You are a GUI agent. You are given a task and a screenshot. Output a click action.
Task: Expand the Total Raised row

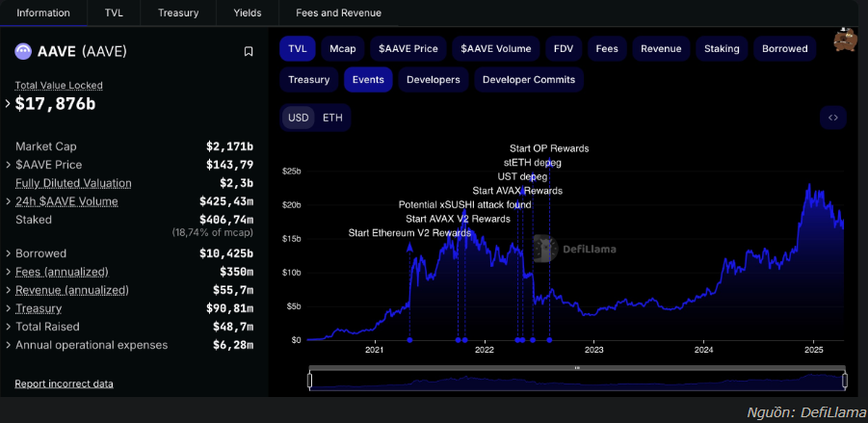click(x=9, y=327)
